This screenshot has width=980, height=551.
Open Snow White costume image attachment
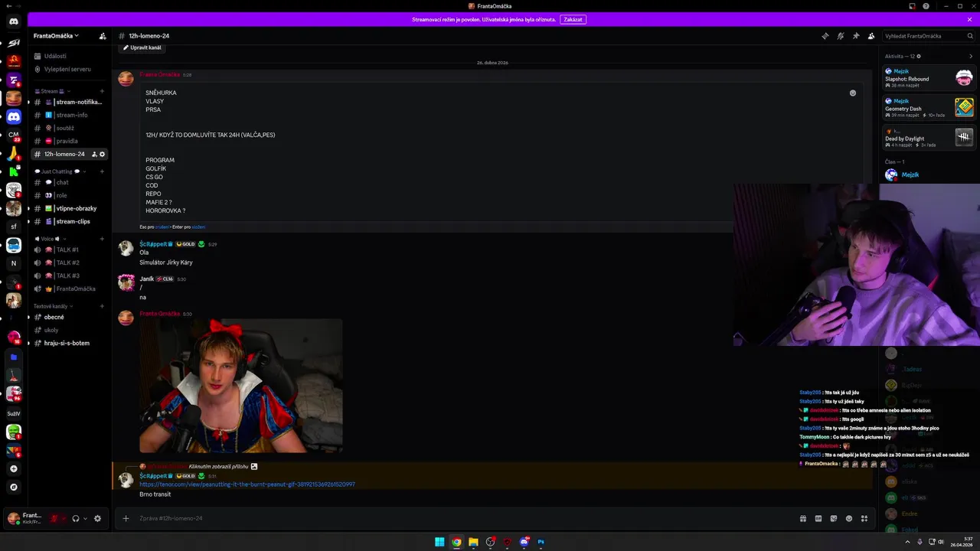240,386
